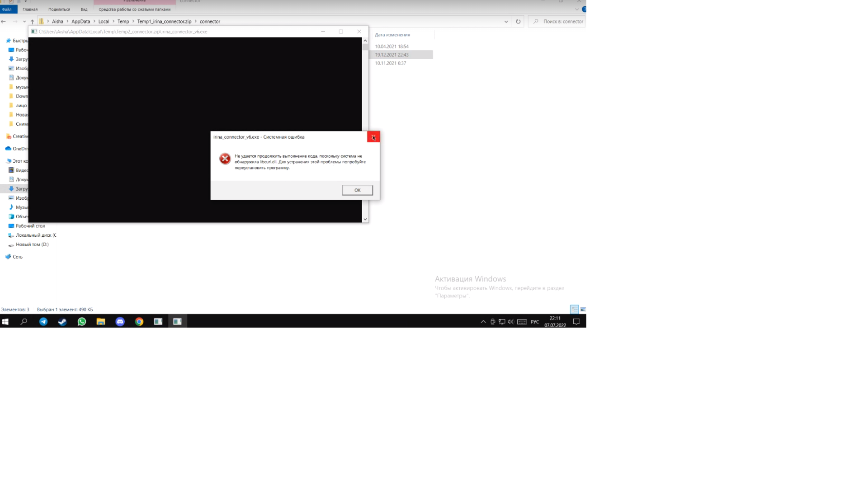Open the Вид ribbon tab
The image size is (868, 488).
[x=84, y=9]
